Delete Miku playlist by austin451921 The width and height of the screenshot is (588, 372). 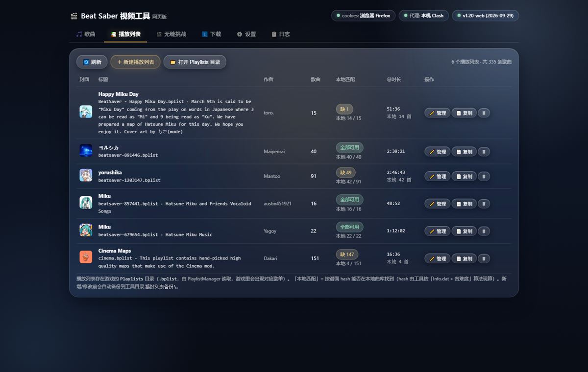coord(484,204)
